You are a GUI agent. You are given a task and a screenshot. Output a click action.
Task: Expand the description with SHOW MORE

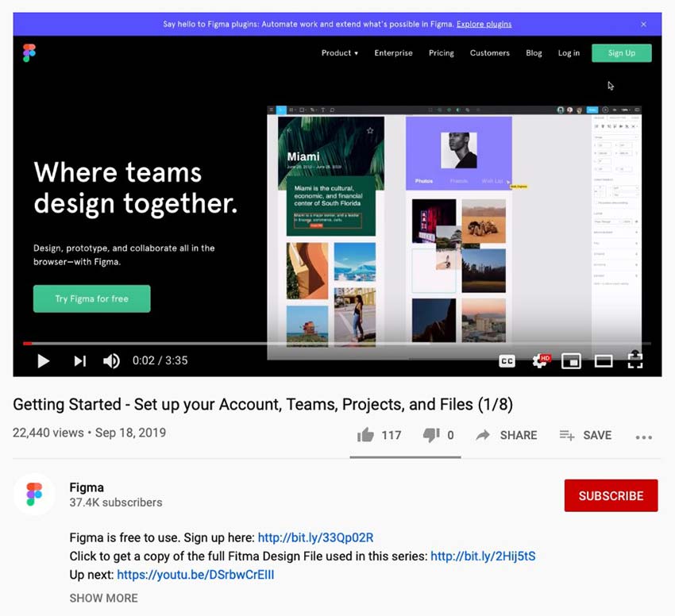click(x=103, y=598)
